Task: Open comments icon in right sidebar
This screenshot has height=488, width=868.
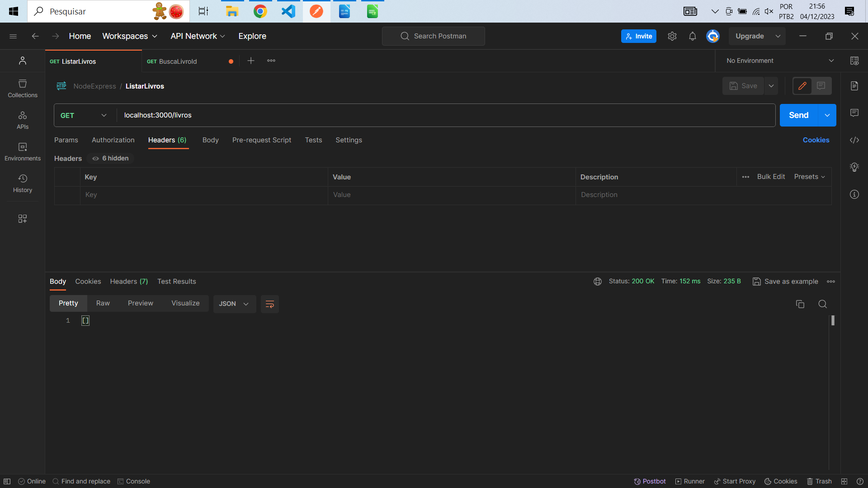Action: (854, 113)
